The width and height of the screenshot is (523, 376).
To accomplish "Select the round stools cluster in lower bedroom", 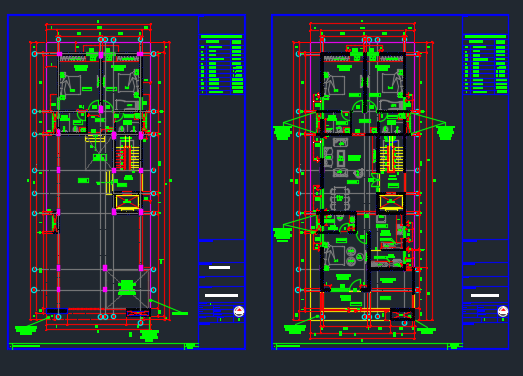I will (x=355, y=256).
